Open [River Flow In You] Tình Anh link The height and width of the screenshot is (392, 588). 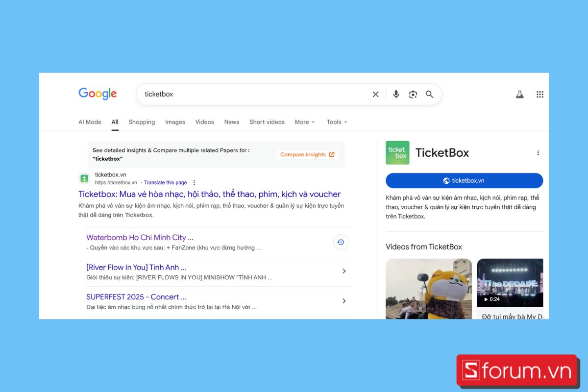point(136,267)
